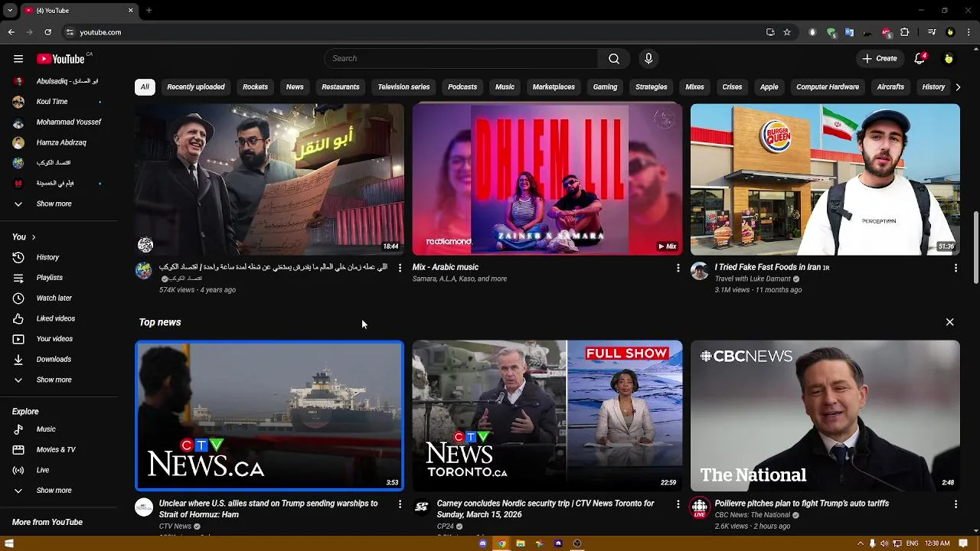The width and height of the screenshot is (980, 551).
Task: Open options for Strait of Hormuz video
Action: (400, 504)
